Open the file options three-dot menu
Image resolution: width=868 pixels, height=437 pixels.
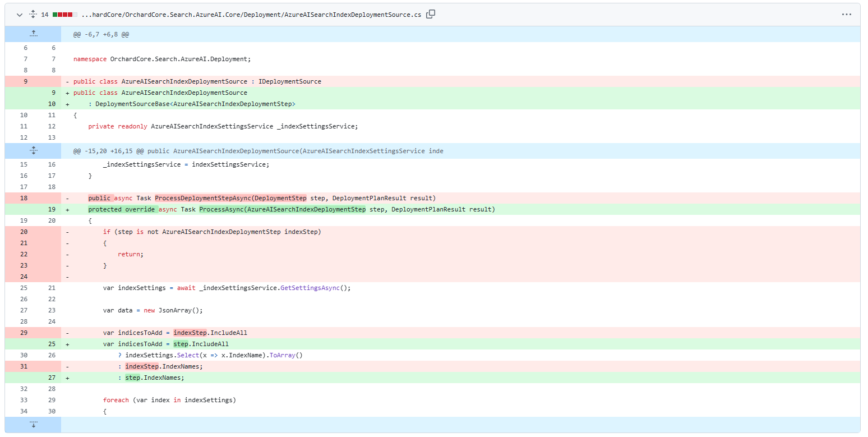point(847,15)
